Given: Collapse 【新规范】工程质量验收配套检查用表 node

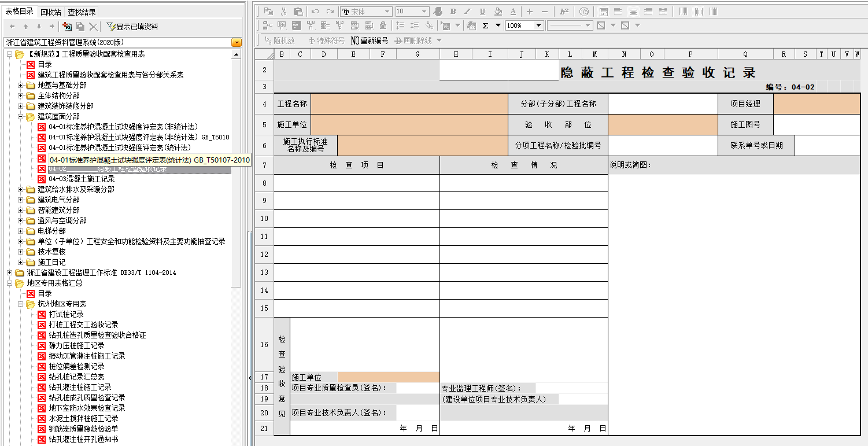Looking at the screenshot, I should coord(10,54).
